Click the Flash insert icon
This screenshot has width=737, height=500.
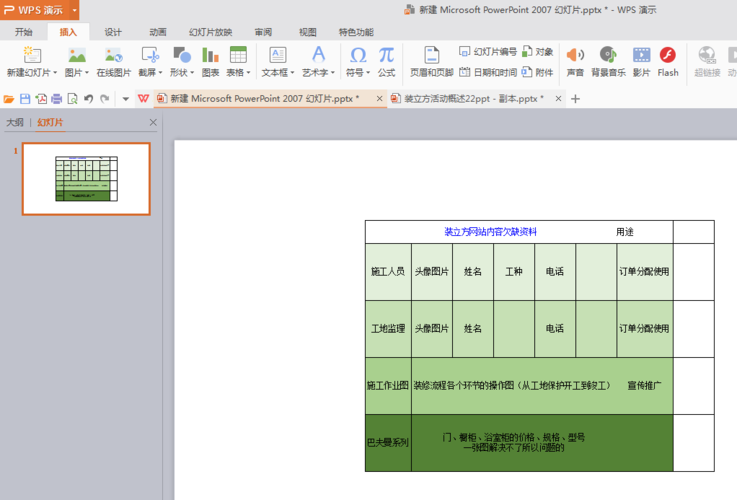[667, 55]
